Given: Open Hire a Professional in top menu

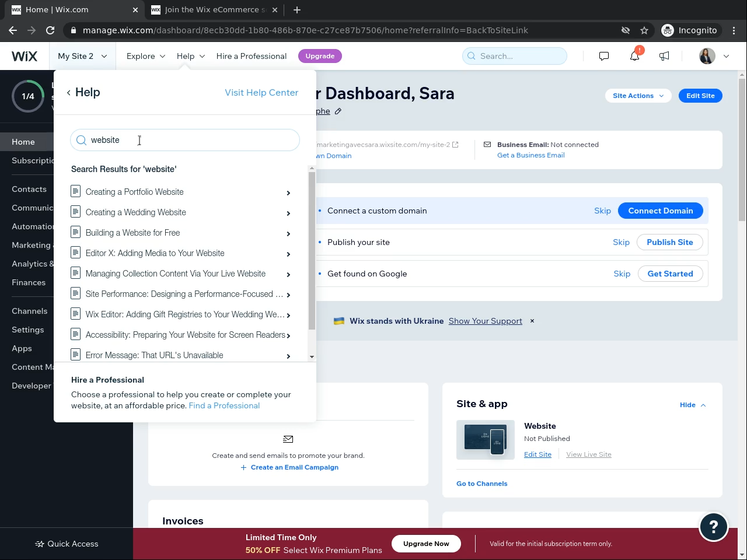Looking at the screenshot, I should coord(252,56).
